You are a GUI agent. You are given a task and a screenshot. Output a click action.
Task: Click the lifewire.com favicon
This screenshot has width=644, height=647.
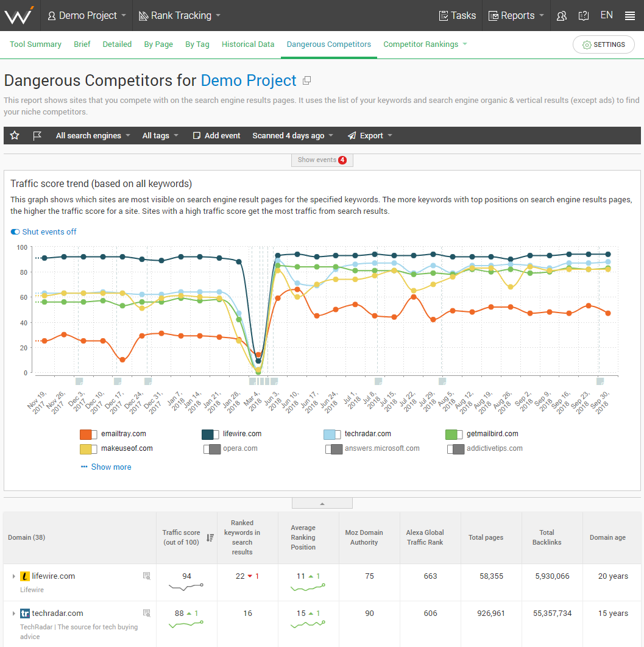25,576
